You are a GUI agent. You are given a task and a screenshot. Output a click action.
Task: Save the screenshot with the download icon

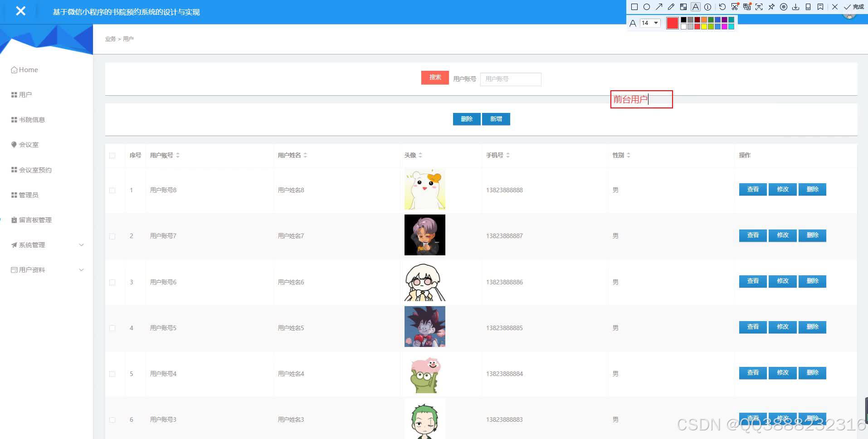pyautogui.click(x=796, y=7)
